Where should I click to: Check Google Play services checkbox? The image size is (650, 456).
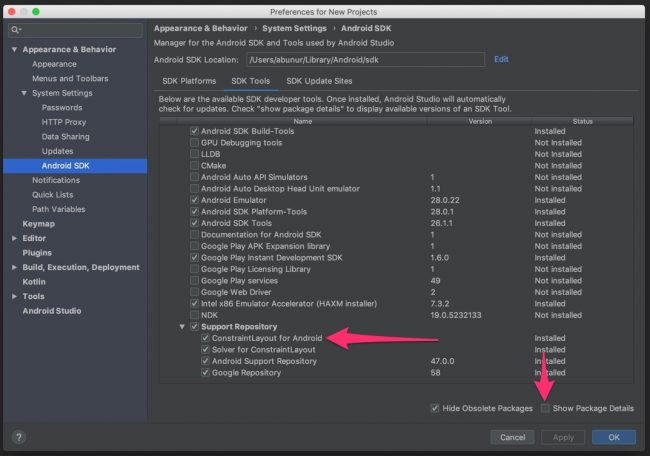(x=194, y=281)
